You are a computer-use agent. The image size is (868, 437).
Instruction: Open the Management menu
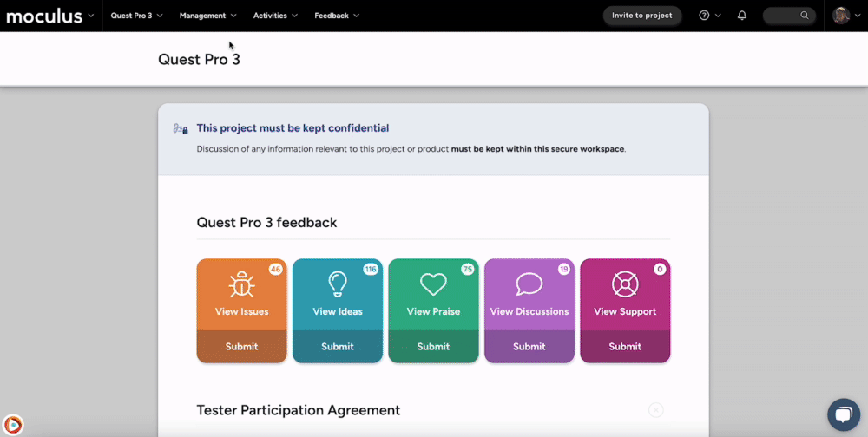click(x=207, y=16)
